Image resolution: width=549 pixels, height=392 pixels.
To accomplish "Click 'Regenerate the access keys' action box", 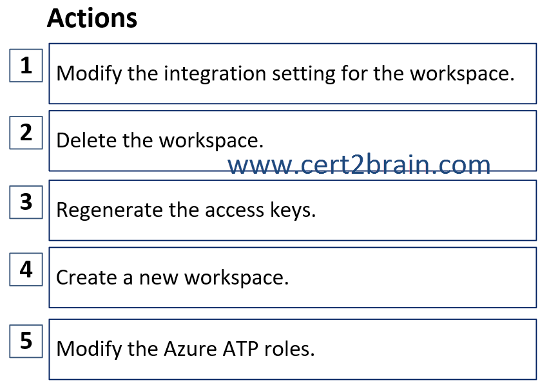I will pos(293,210).
